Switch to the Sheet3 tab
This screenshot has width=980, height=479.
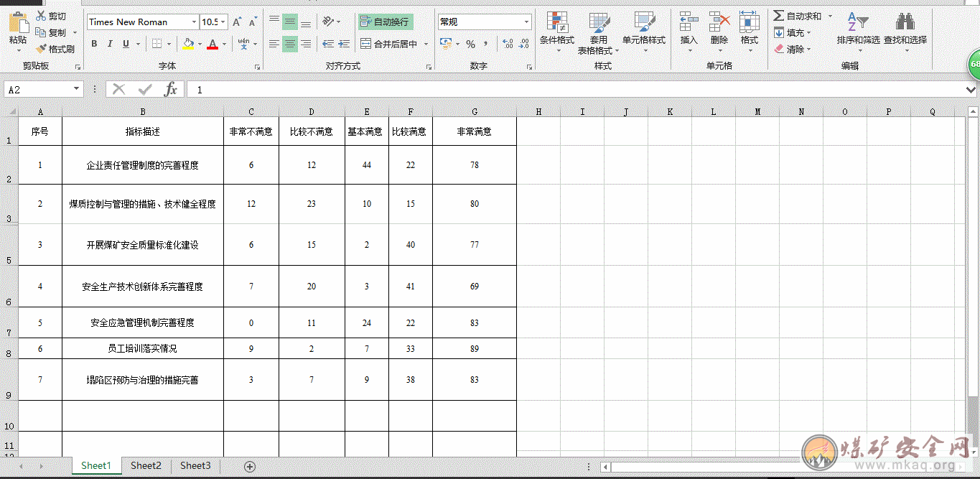click(x=195, y=465)
